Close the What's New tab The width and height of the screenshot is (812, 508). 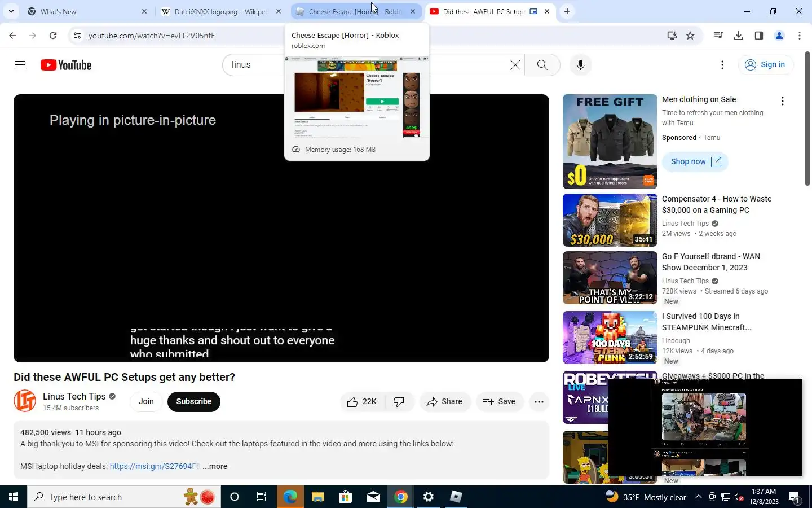(144, 11)
